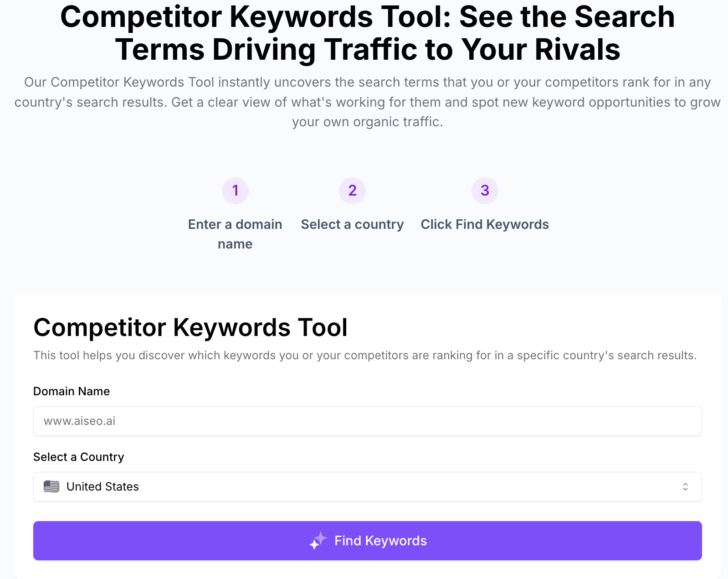Click the Enter a domain name step label
Screen dimensions: 728x579
(235, 233)
